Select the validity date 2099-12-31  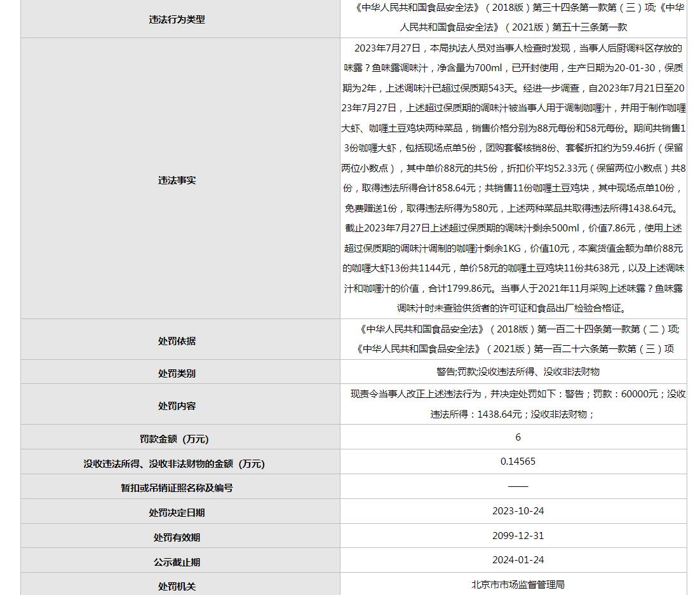tap(518, 536)
